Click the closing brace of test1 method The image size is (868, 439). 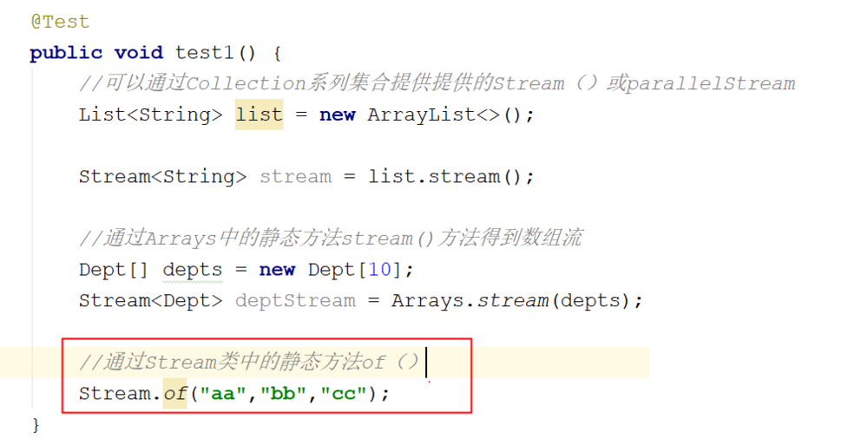(x=36, y=425)
